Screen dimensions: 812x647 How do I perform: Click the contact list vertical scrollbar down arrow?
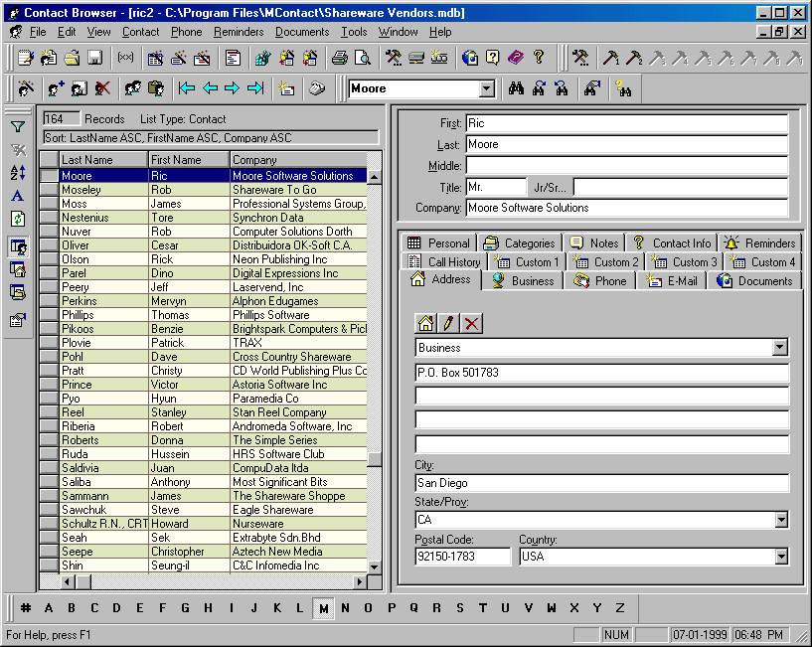tap(375, 566)
